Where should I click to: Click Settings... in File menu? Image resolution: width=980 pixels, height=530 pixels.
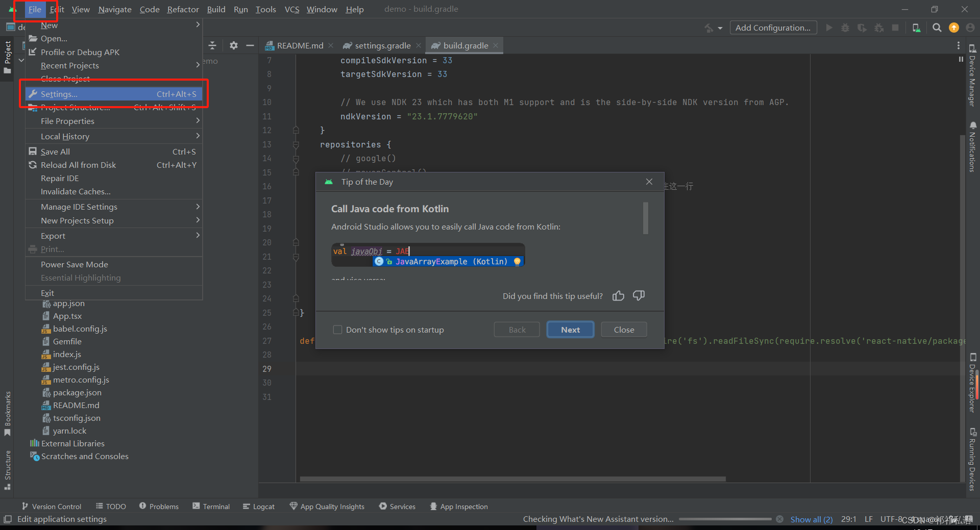(114, 94)
